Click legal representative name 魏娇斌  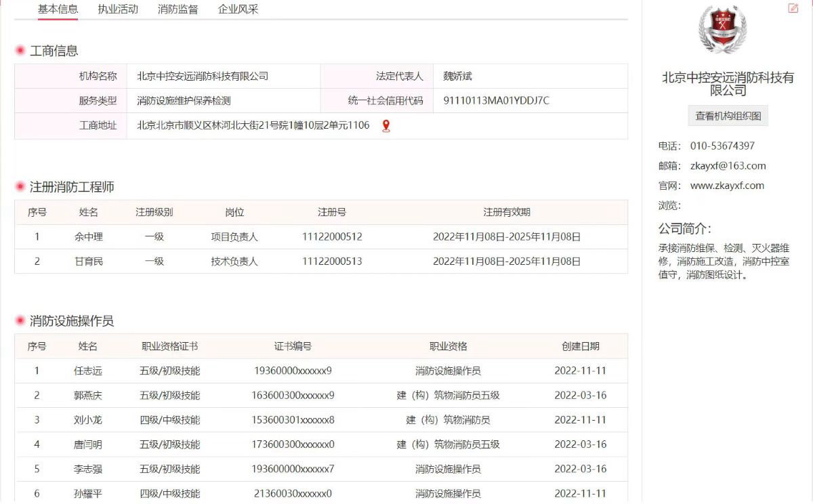(x=457, y=77)
